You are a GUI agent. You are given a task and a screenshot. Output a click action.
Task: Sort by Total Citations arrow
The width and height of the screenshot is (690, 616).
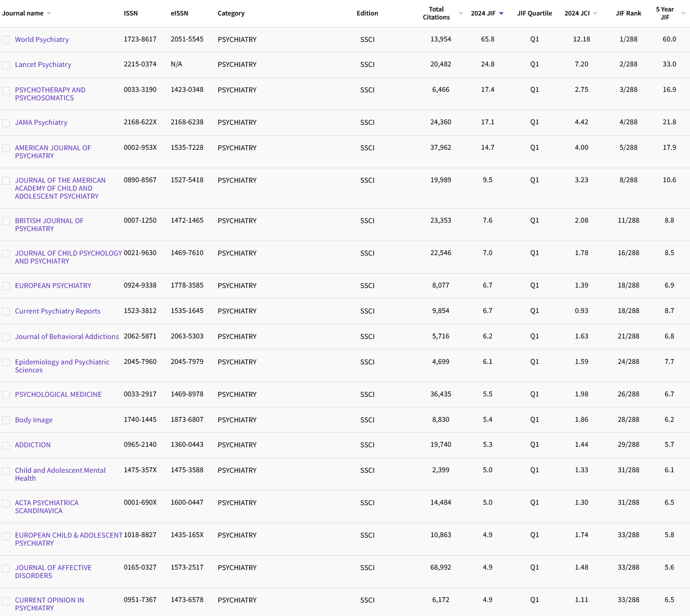(x=461, y=13)
